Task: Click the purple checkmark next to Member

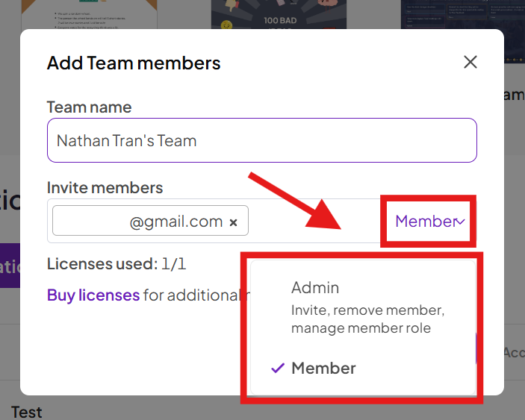Action: coord(277,368)
